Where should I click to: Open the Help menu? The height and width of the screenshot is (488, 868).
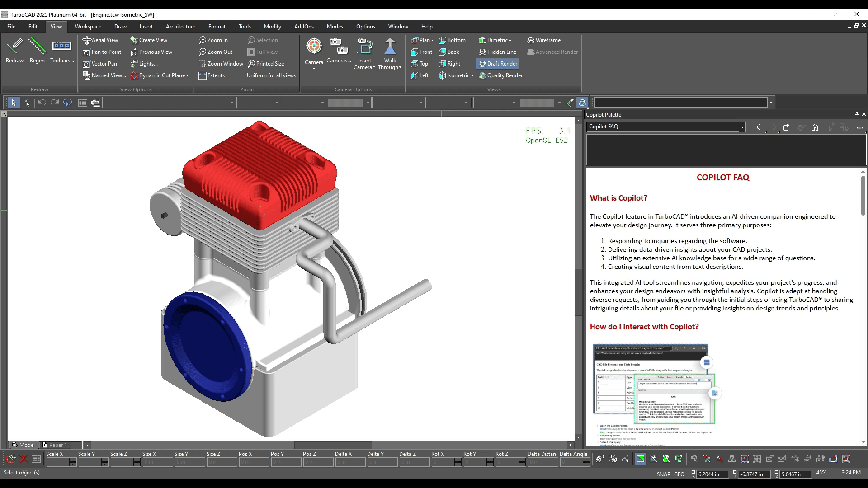[x=427, y=27]
